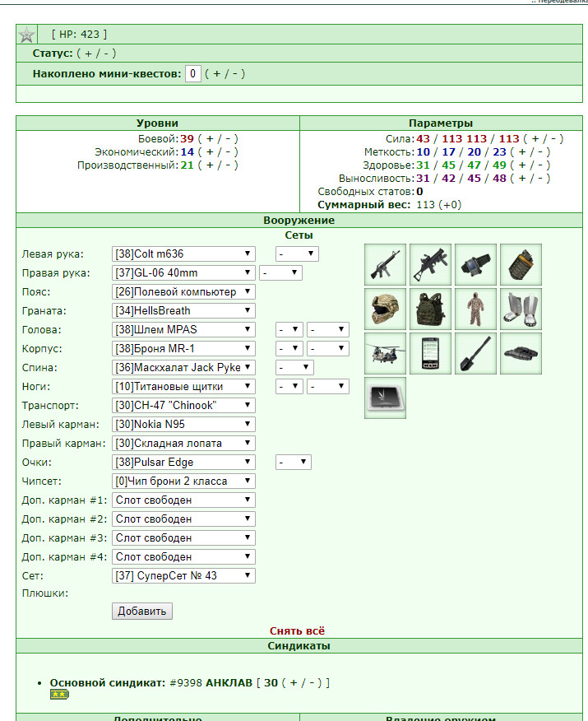This screenshot has width=588, height=721.
Task: Increase Здоровье with the plus link
Action: click(x=522, y=165)
